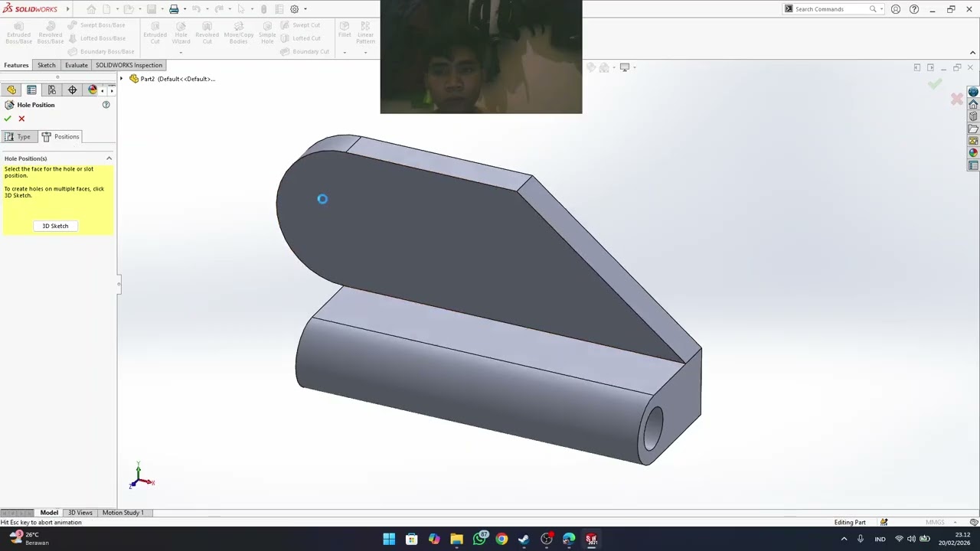The height and width of the screenshot is (551, 980).
Task: Open File Explorer folder in task pane
Action: tap(973, 129)
